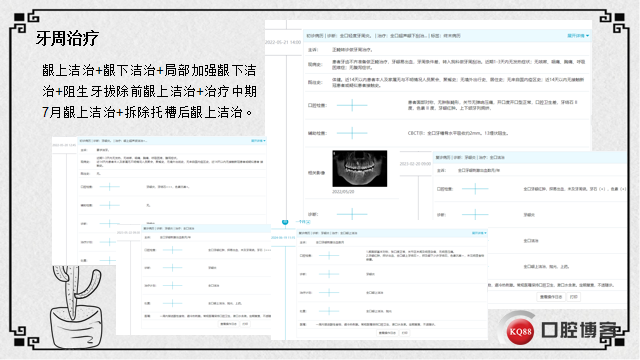Click diagnosis tooth chart below X-ray image
The image size is (640, 360).
click(352, 214)
